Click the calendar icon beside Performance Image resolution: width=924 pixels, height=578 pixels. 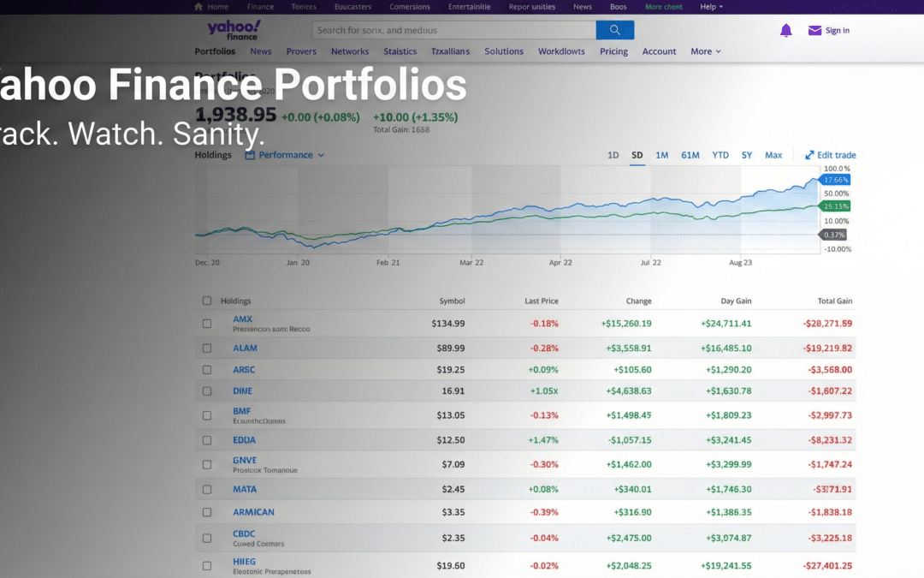pyautogui.click(x=250, y=155)
